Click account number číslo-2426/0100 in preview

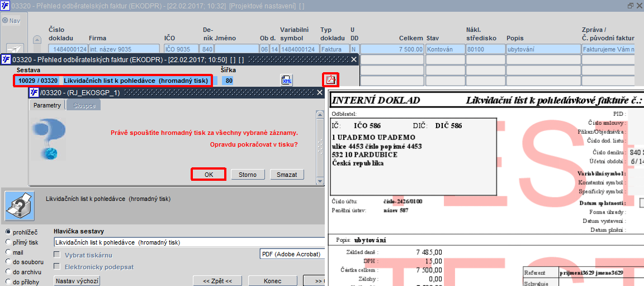402,201
